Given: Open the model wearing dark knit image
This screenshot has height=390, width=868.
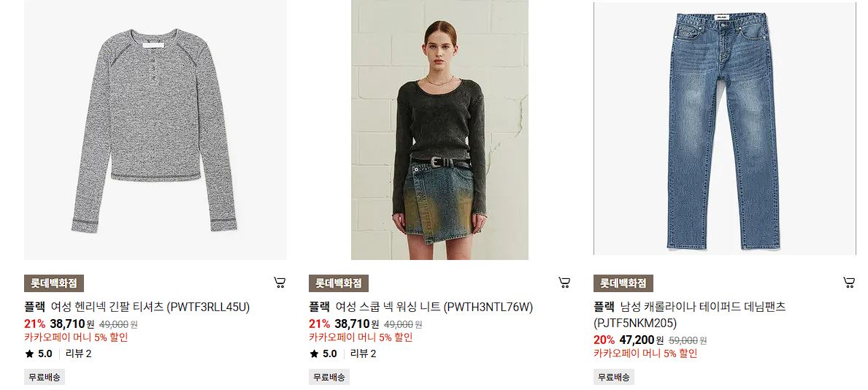Looking at the screenshot, I should pyautogui.click(x=439, y=129).
